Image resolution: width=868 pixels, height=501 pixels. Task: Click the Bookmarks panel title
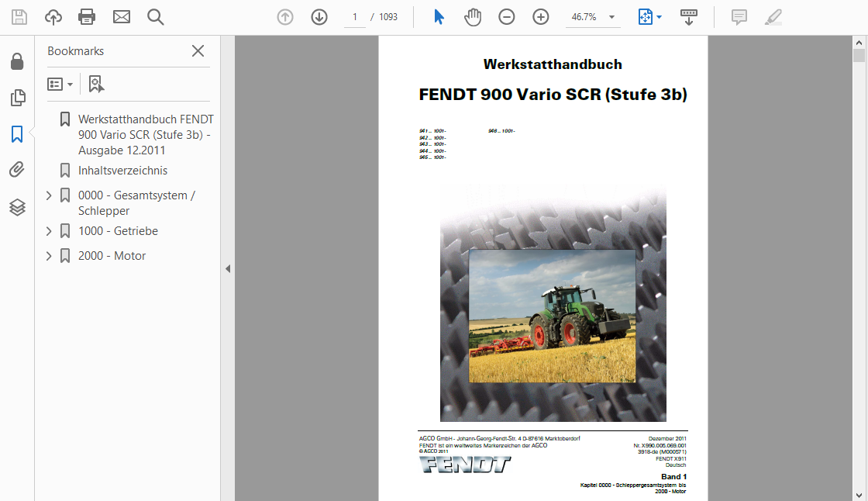[x=76, y=51]
